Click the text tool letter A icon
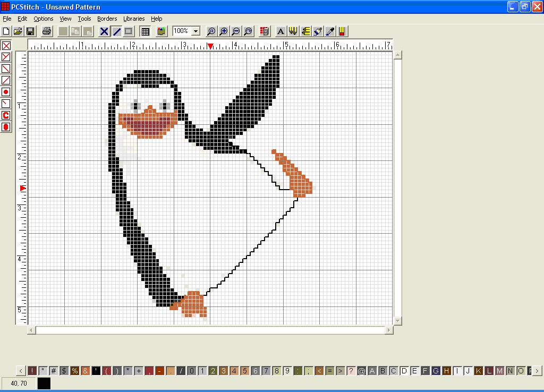 (281, 31)
